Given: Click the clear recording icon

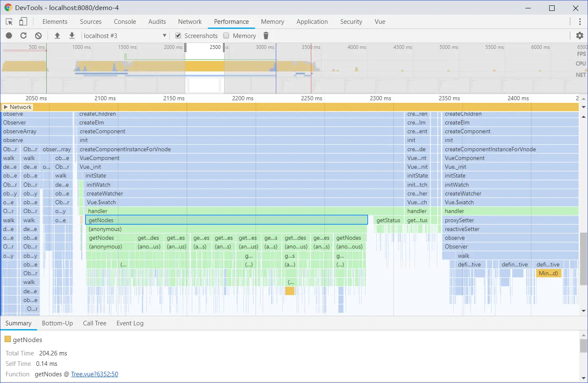Looking at the screenshot, I should (38, 36).
